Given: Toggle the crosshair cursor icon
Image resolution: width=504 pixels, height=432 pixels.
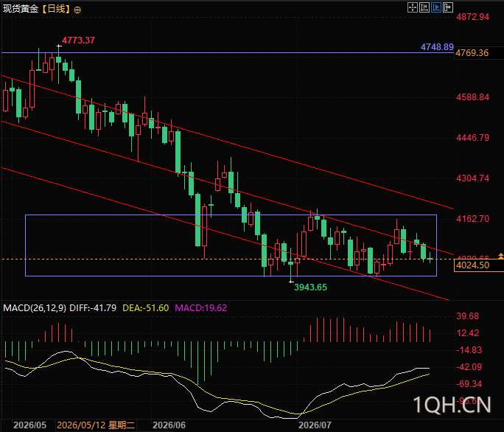Looking at the screenshot, I should click(413, 7).
